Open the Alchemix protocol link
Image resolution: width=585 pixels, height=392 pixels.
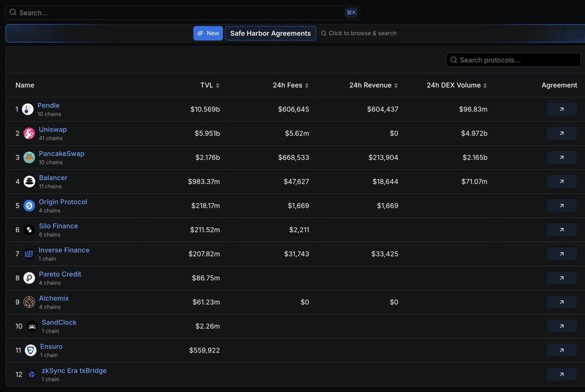click(54, 299)
